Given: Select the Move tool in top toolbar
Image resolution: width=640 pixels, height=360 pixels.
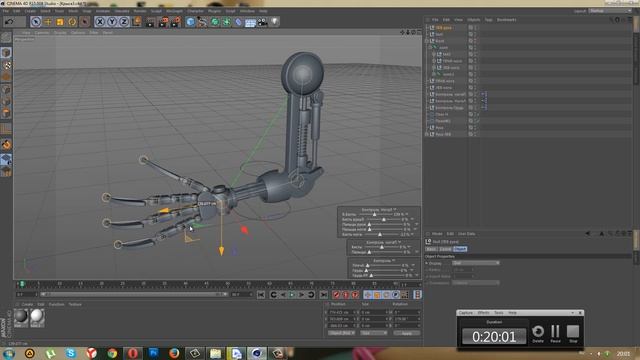Looking at the screenshot, I should 48,22.
